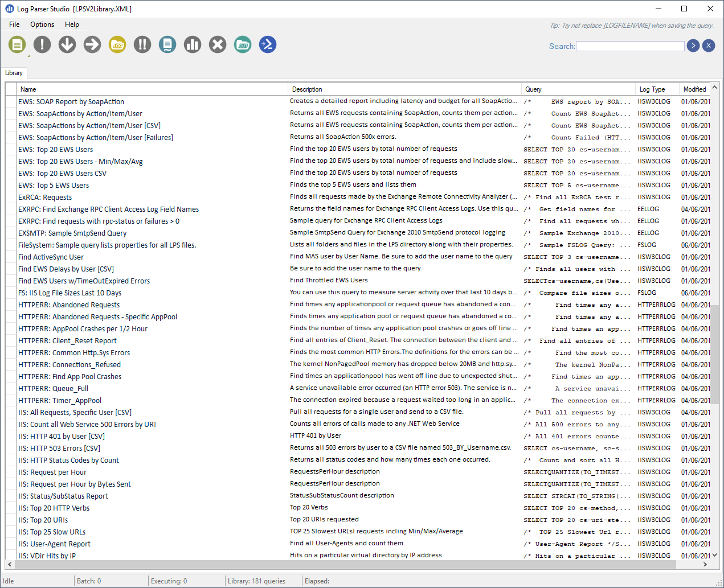Click the gray X abort icon in toolbar
The width and height of the screenshot is (724, 588).
coord(218,44)
